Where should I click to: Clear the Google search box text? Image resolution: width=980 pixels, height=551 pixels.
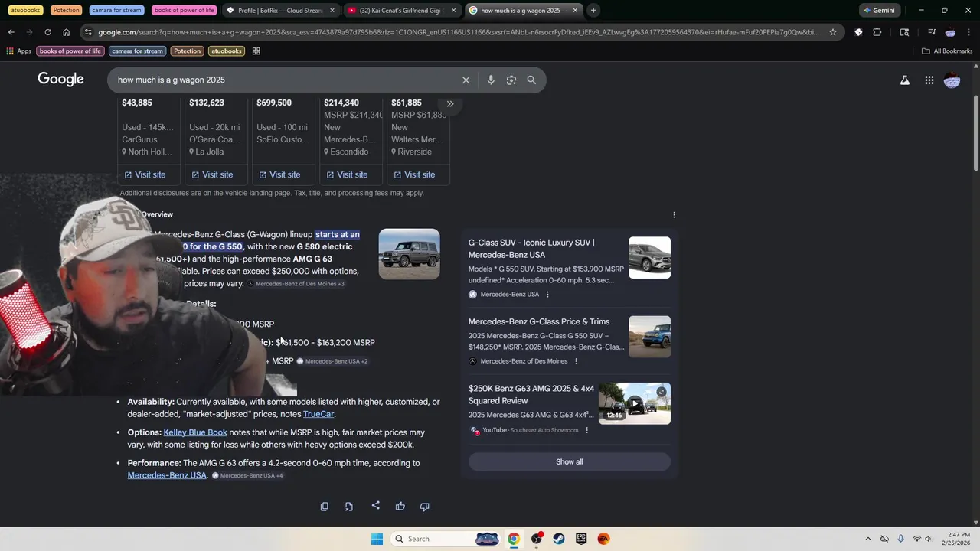coord(465,80)
